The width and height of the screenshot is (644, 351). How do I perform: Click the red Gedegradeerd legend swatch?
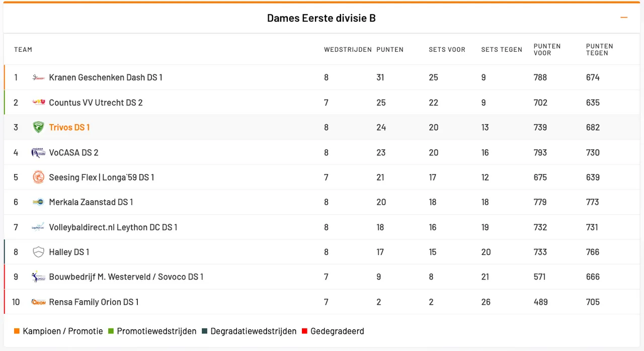click(x=304, y=331)
